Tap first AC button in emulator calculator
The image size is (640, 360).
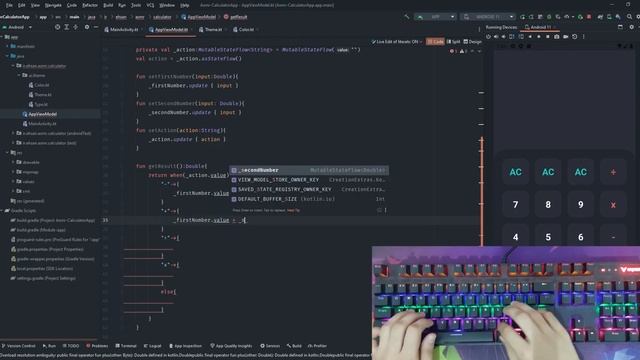coord(516,172)
